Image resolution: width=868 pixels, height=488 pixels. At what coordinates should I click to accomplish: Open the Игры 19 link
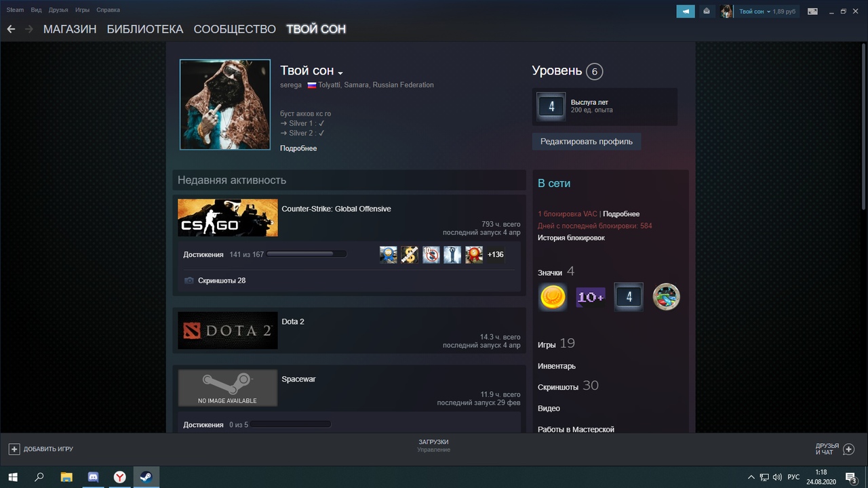(x=556, y=344)
